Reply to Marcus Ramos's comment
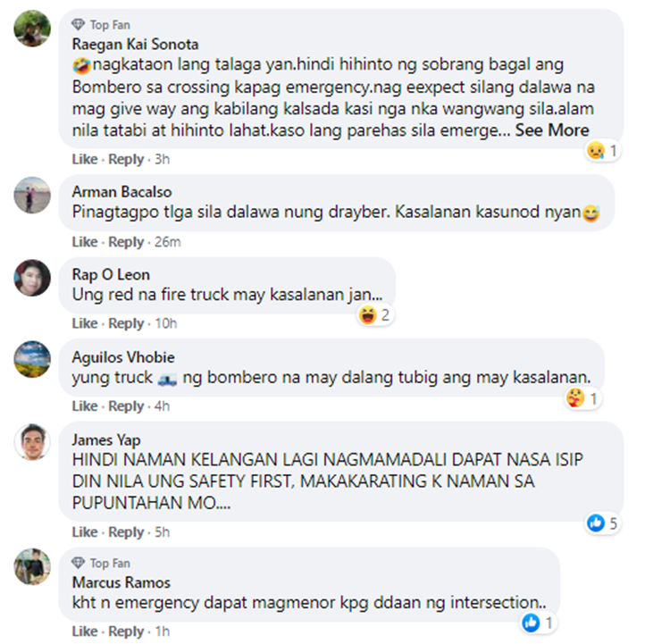The image size is (670, 644). 126,631
